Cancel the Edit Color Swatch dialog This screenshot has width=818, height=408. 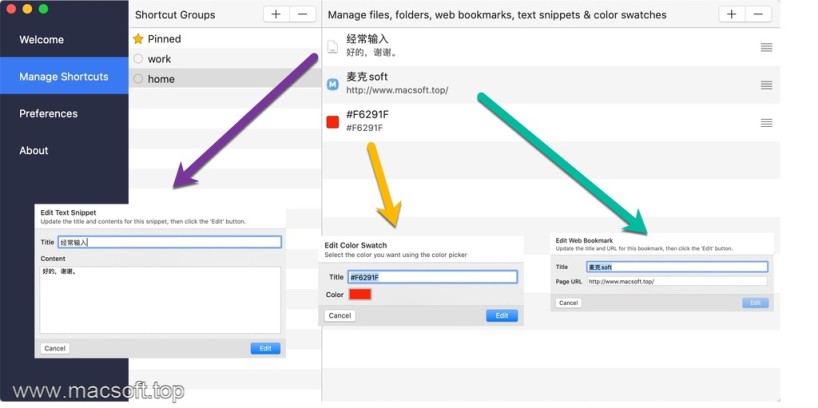339,315
